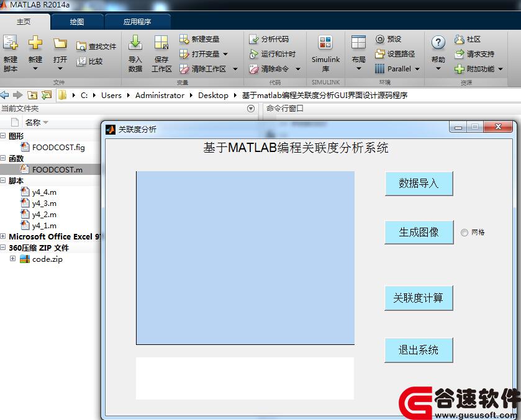
Task: Click the Save Workspace (保存工作区) icon
Action: [161, 43]
